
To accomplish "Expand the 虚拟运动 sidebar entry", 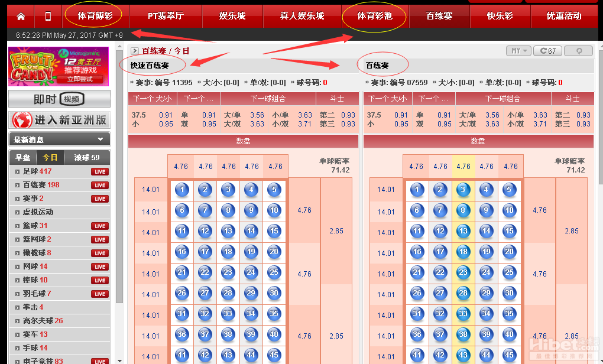I will point(38,212).
